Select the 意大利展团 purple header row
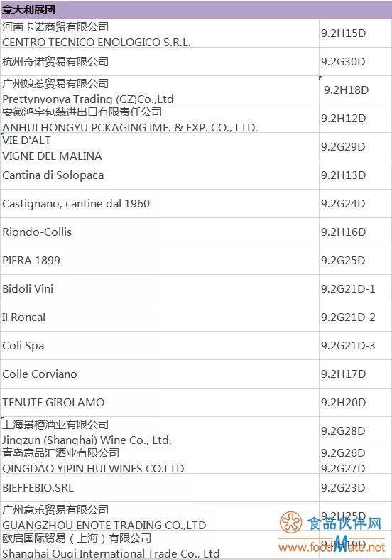This screenshot has height=559, width=392. pos(196,10)
